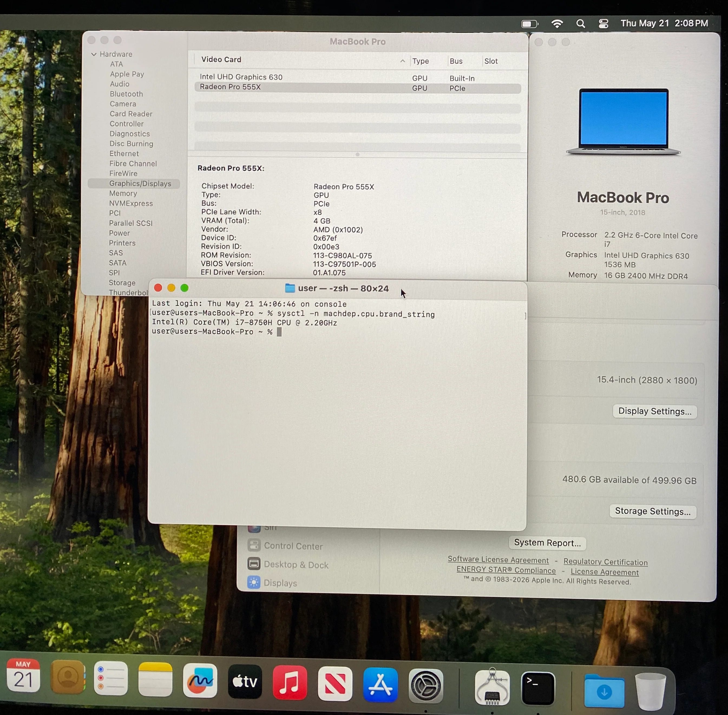Open ENERGY STAR Compliance link
This screenshot has height=715, width=728.
(506, 570)
